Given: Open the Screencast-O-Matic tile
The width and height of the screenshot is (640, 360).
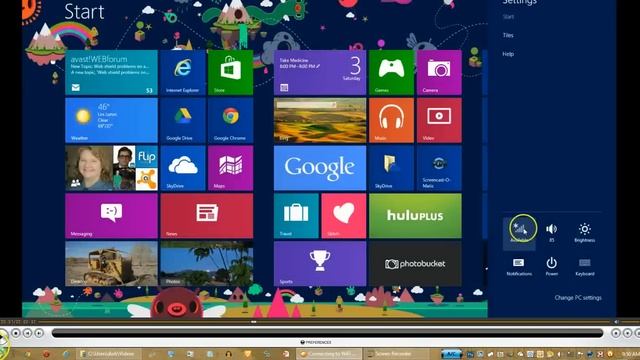Looking at the screenshot, I should 439,168.
